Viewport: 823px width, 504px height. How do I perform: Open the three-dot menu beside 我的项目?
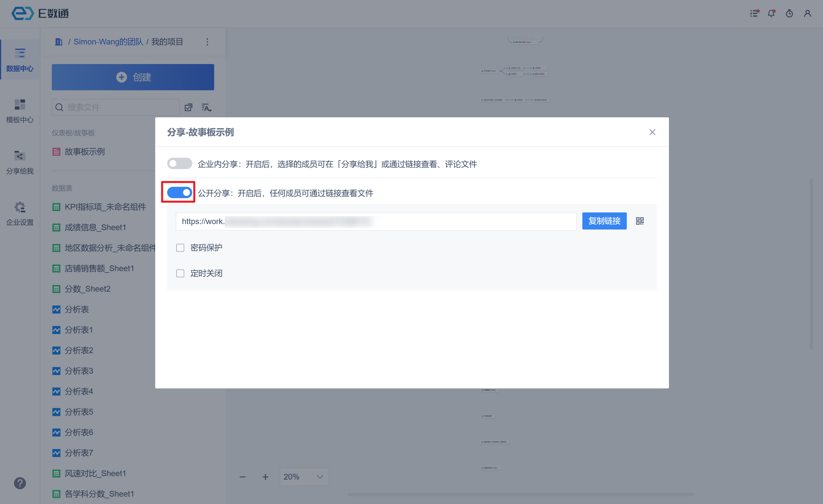(207, 42)
